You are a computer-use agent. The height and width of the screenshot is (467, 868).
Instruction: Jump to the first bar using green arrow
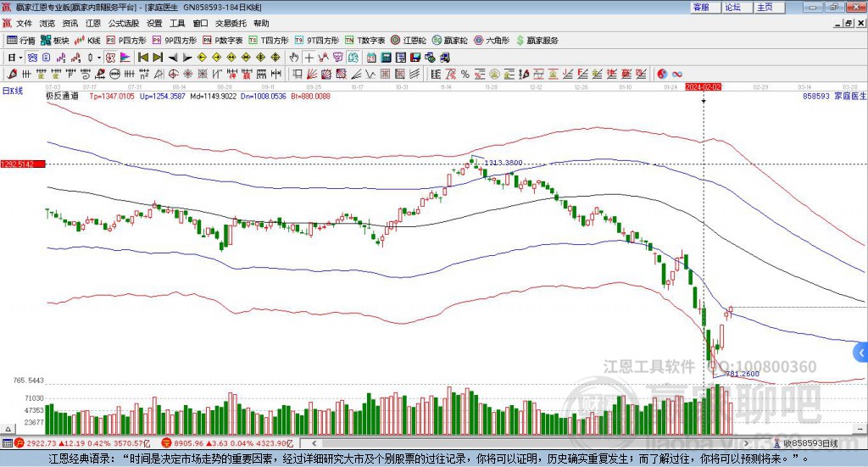coord(143,58)
